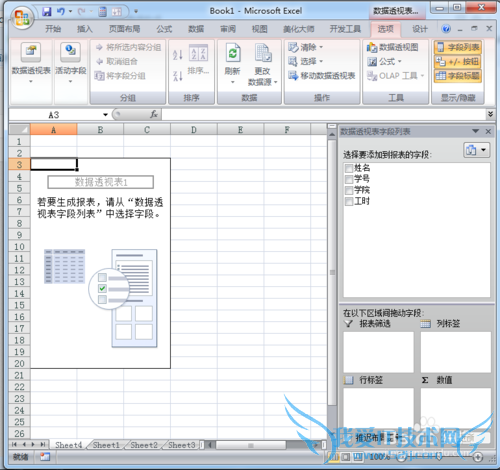Image resolution: width=500 pixels, height=470 pixels.
Task: Switch to normal view in status bar
Action: pos(333,457)
